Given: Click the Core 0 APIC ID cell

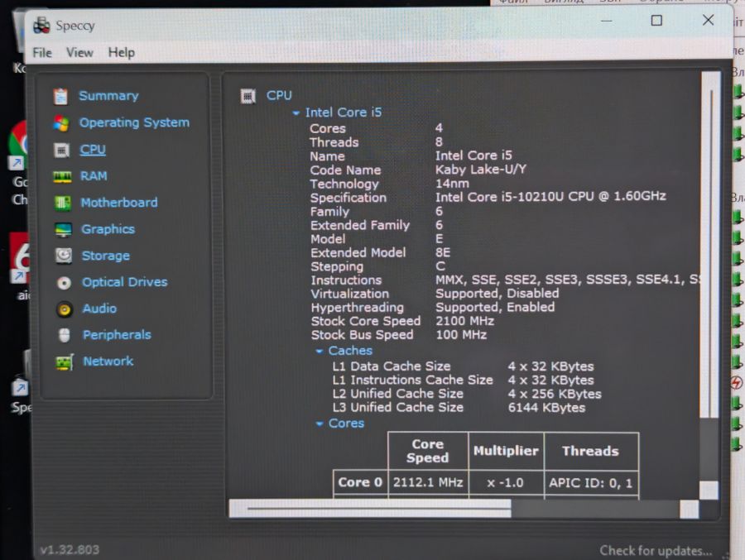Looking at the screenshot, I should 591,483.
